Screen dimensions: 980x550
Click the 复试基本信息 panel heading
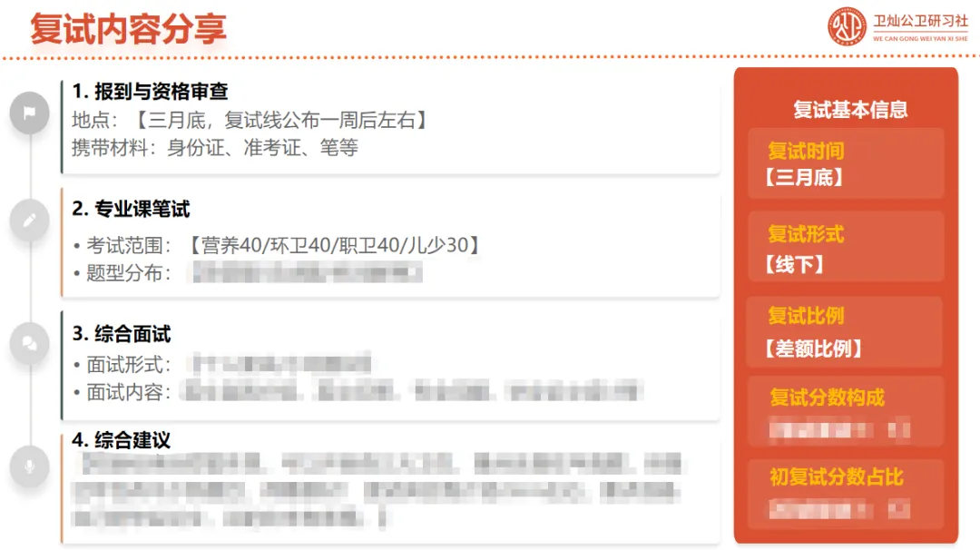click(x=850, y=110)
